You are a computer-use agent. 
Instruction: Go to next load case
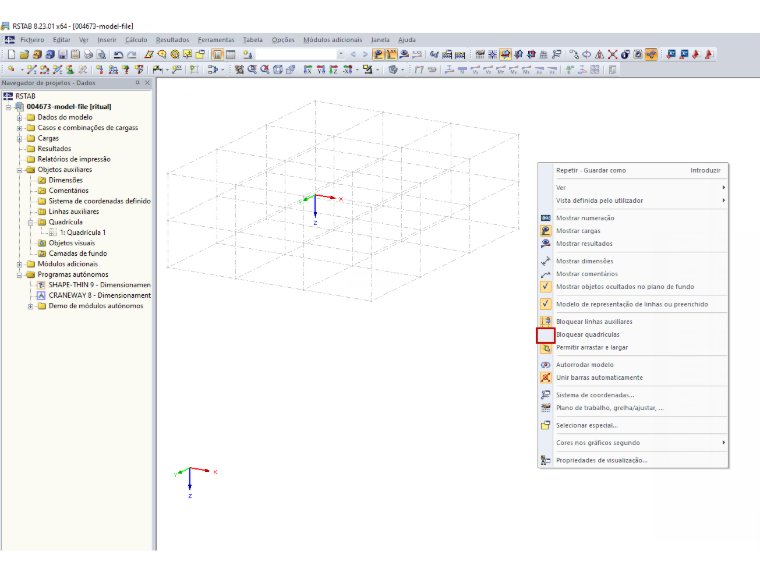pos(365,55)
